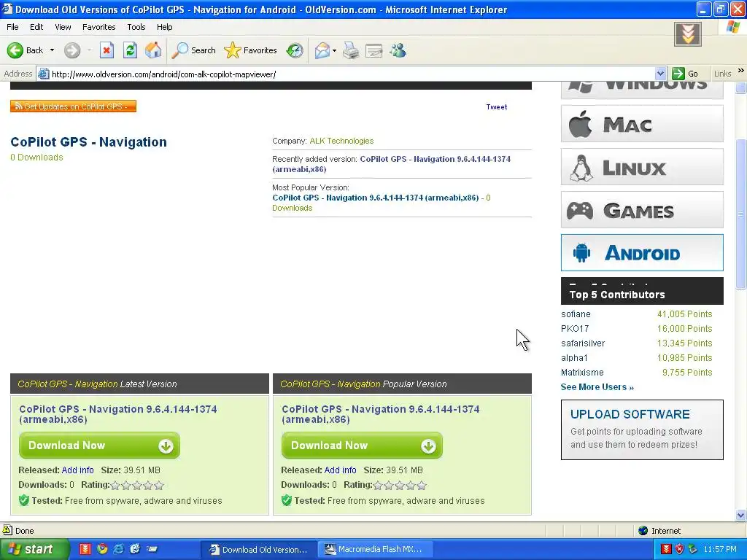Click contributor name Matrixisme
Screen dimensions: 747x560
(582, 373)
